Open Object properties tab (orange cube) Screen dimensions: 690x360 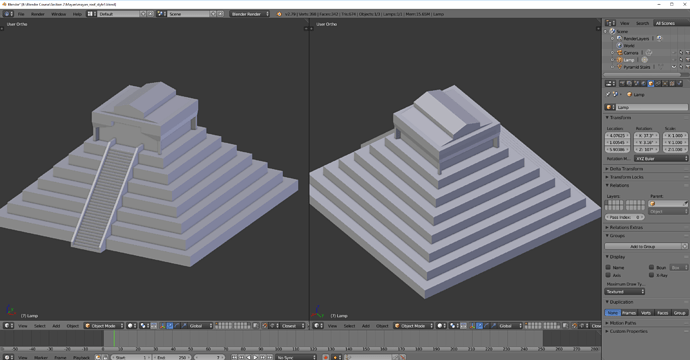point(650,83)
